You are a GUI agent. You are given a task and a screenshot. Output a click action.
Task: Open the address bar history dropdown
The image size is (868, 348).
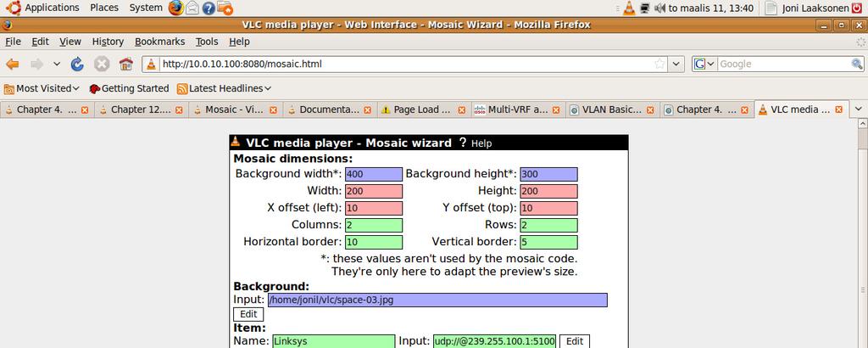[x=676, y=64]
